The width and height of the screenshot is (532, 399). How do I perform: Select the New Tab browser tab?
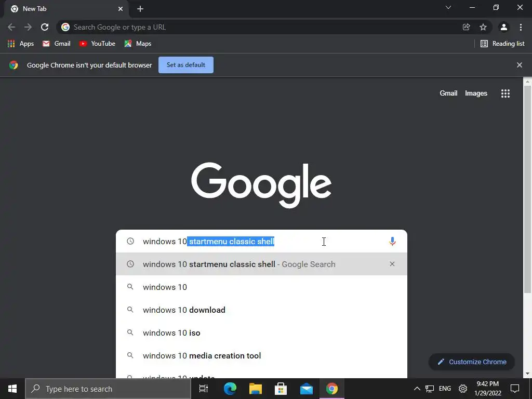[x=66, y=9]
